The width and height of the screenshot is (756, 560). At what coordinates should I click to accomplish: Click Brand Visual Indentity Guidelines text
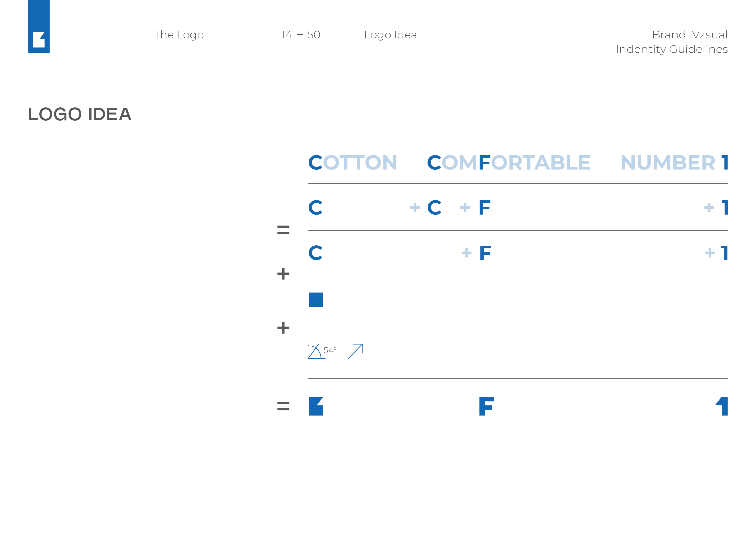(x=672, y=42)
